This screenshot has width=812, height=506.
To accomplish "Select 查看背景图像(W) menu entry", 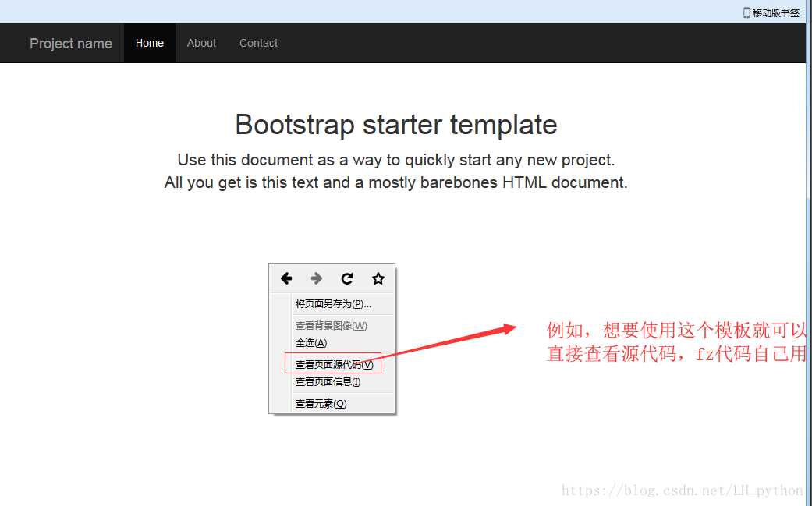I will point(332,325).
